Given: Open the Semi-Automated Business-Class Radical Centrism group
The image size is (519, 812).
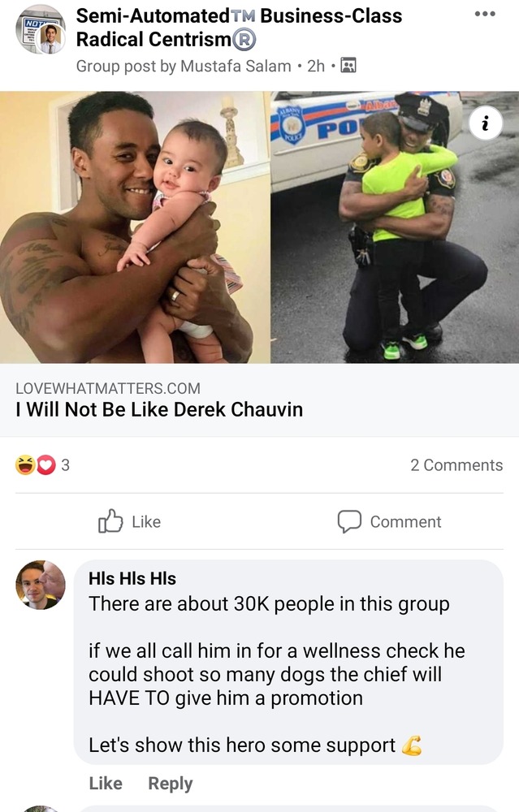Looking at the screenshot, I should click(239, 28).
